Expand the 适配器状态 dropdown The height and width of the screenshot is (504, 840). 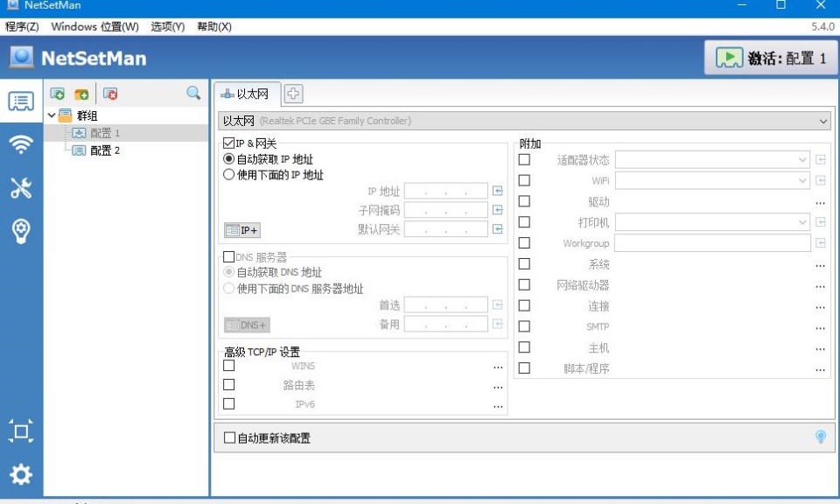(712, 159)
